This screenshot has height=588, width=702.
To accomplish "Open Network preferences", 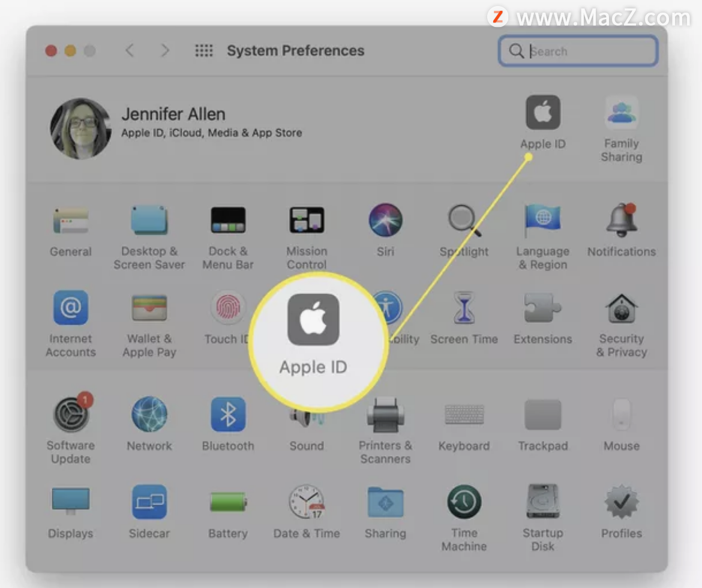I will [149, 414].
